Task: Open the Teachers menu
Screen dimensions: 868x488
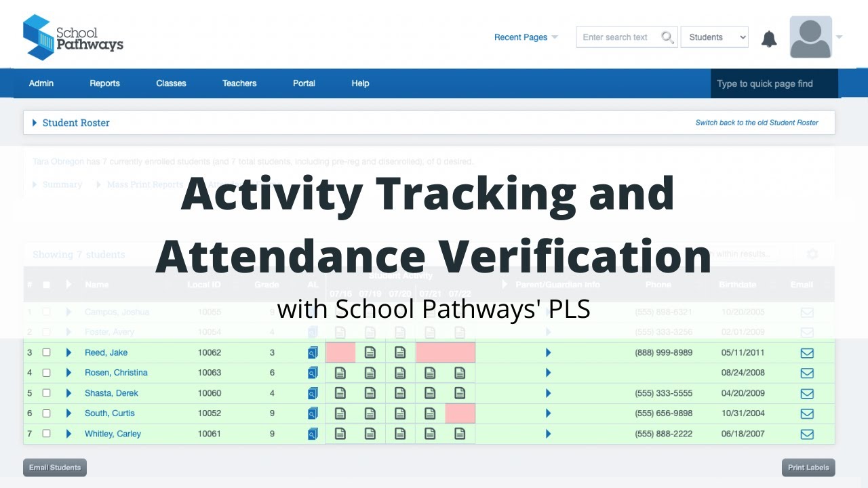Action: coord(239,83)
